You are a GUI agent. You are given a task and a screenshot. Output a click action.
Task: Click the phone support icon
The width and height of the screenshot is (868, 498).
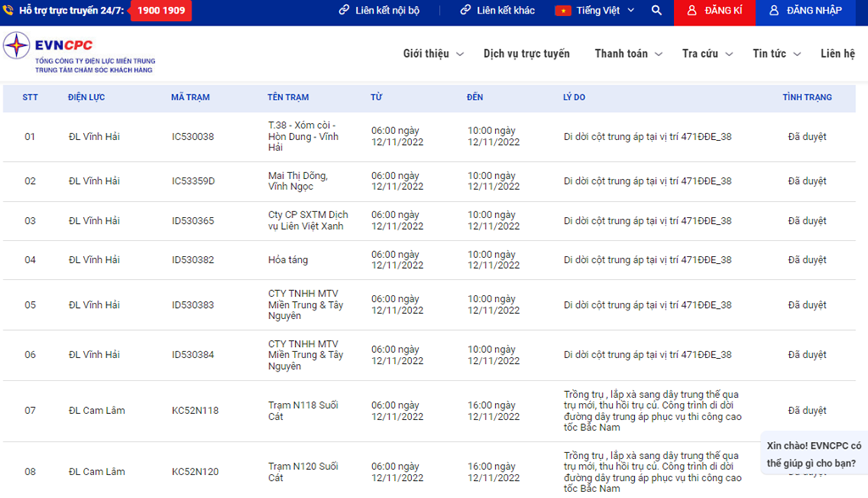(8, 11)
